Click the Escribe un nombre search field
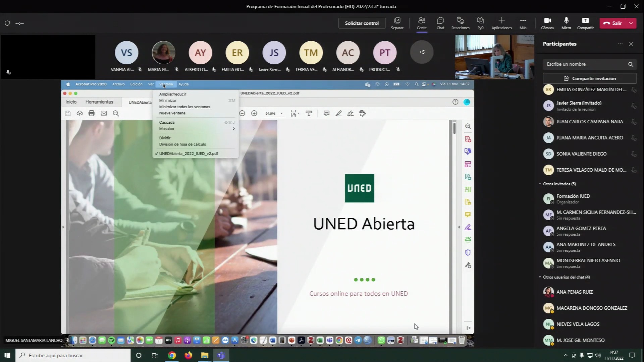644x362 pixels. coord(590,64)
